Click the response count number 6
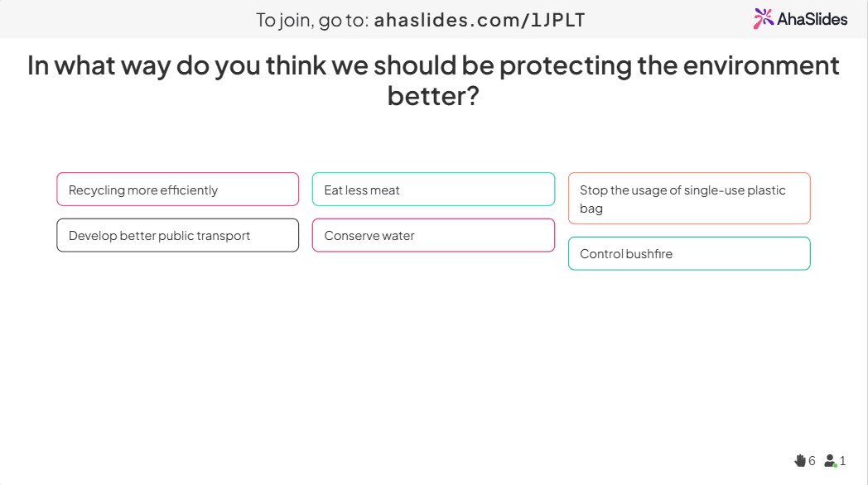The width and height of the screenshot is (868, 485). 812,461
